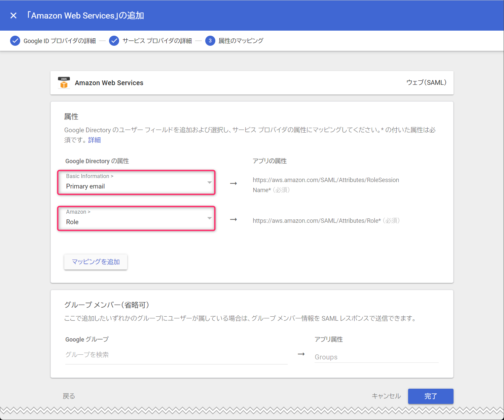Click the アプリの属性 column heading
The height and width of the screenshot is (420, 504).
click(x=269, y=161)
